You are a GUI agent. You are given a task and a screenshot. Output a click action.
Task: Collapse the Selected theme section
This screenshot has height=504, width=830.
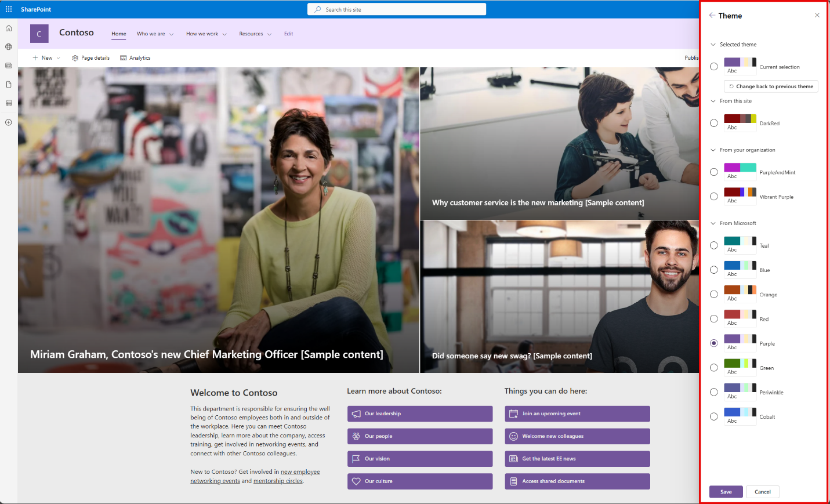713,45
